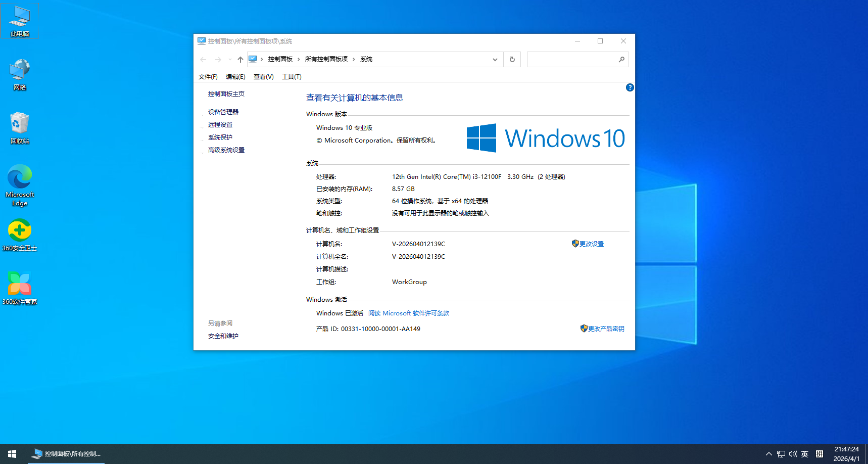Click the help question mark icon
868x464 pixels.
pos(629,87)
